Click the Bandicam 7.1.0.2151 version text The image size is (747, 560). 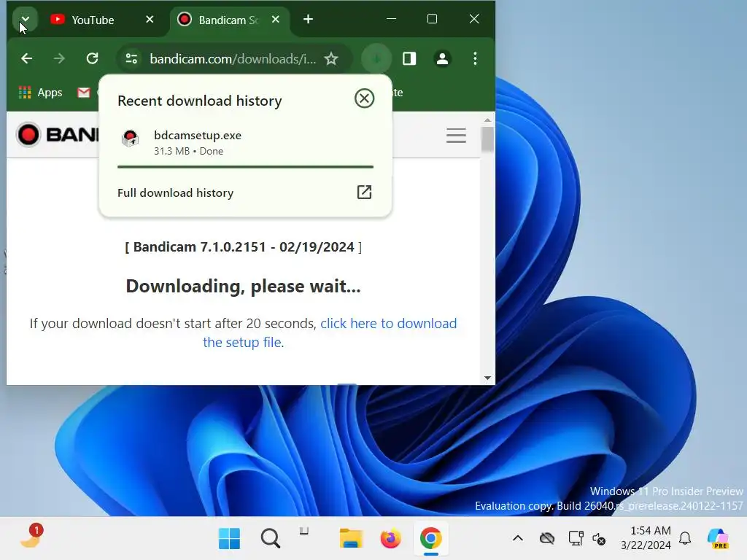(x=243, y=246)
